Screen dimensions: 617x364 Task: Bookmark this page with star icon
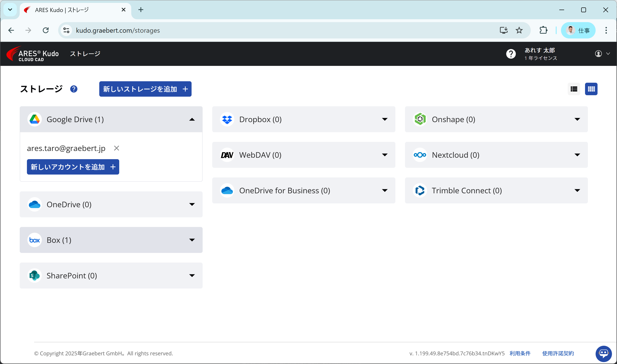519,31
